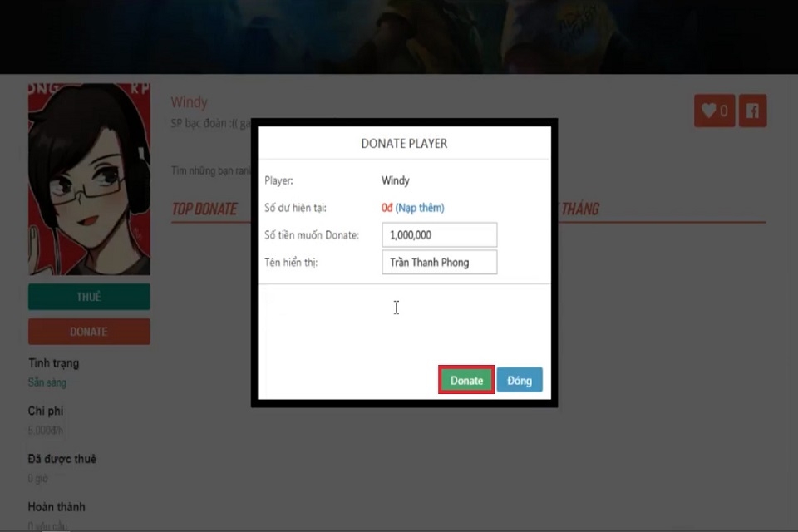Screen dimensions: 798x532
Task: Click the Tên hiển thị name field
Action: 439,262
